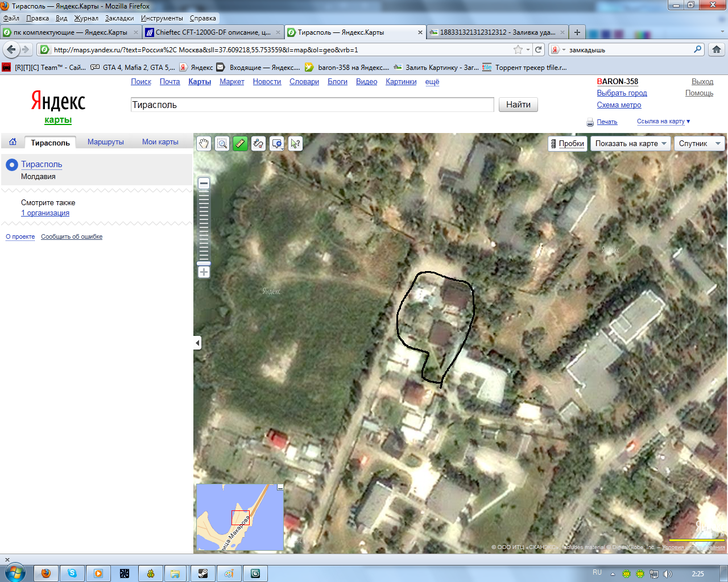Show hidden system tray icons

click(613, 573)
